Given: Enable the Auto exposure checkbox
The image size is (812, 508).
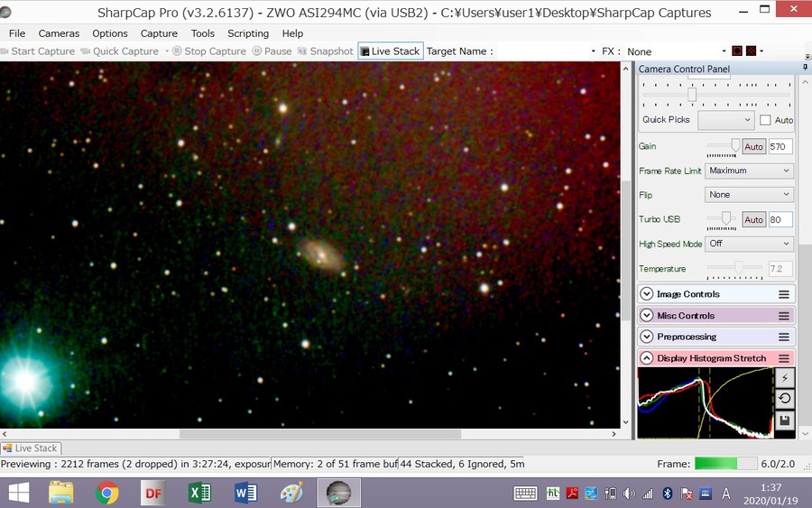Looking at the screenshot, I should click(765, 120).
